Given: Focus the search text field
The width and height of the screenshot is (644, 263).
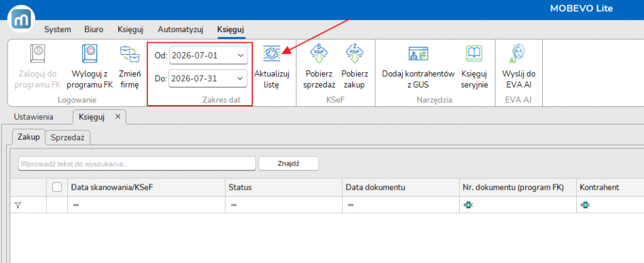Looking at the screenshot, I should coord(137,163).
